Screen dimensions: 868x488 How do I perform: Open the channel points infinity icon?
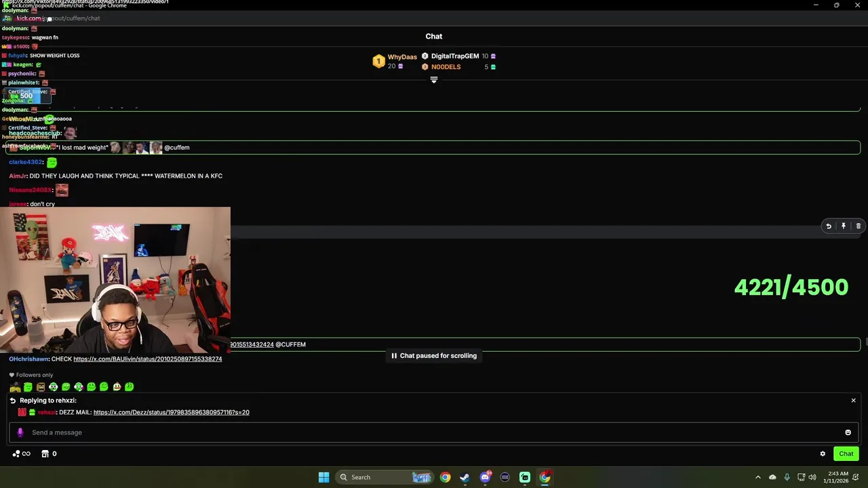[22, 454]
